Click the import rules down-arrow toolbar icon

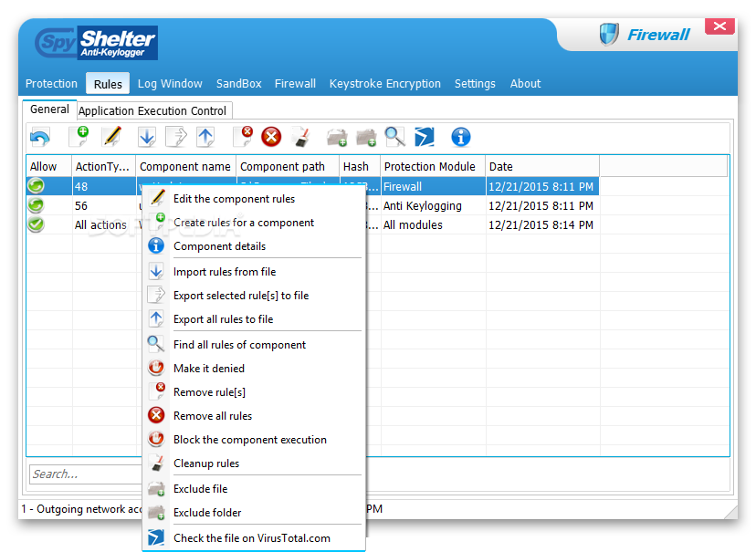pyautogui.click(x=147, y=137)
